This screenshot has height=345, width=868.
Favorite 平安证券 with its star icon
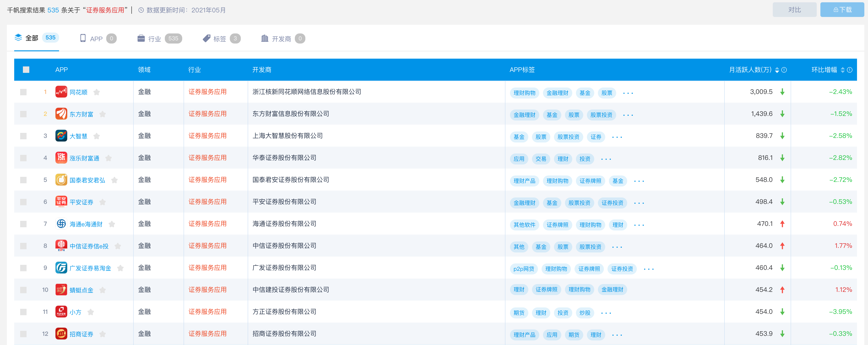(x=103, y=202)
